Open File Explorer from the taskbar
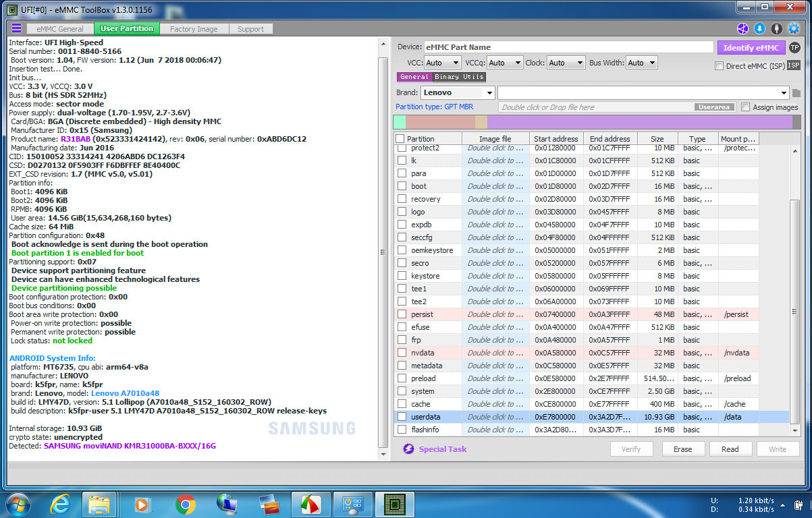Viewport: 812px width, 518px height. 100,504
